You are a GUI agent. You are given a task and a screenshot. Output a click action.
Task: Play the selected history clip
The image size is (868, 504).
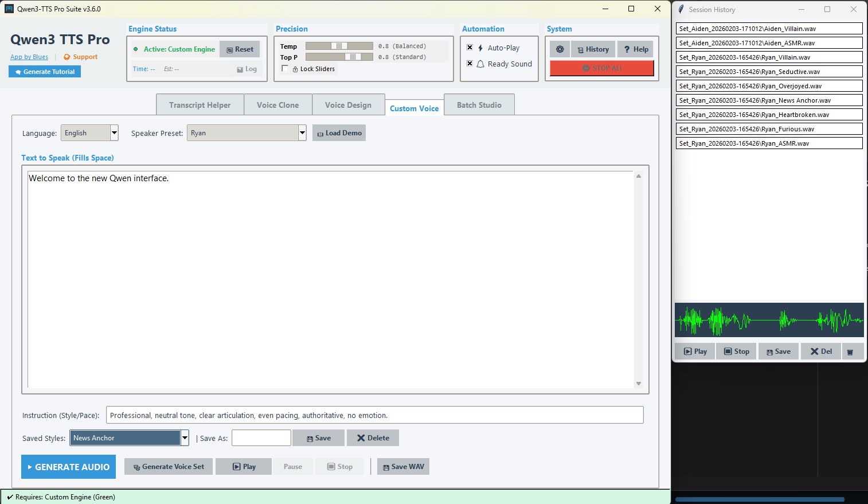point(694,351)
